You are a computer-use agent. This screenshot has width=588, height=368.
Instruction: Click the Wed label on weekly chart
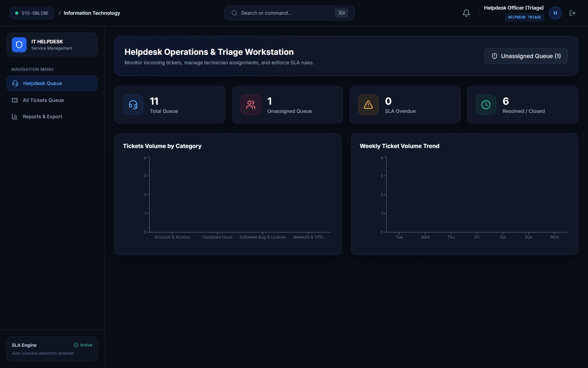point(425,237)
